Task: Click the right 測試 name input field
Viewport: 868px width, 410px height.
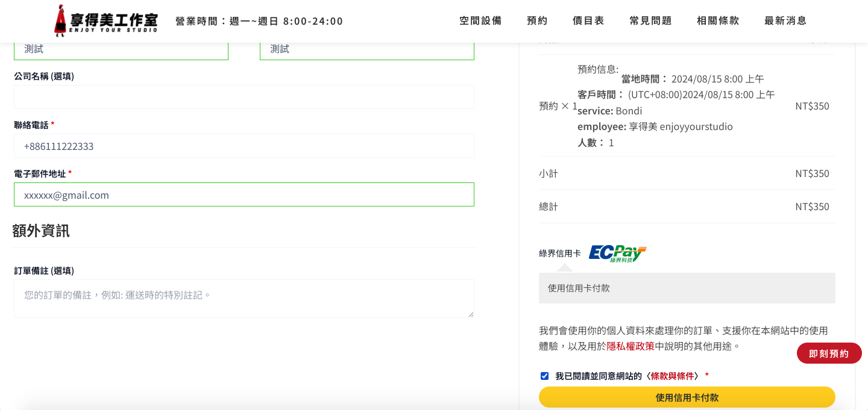Action: (366, 50)
